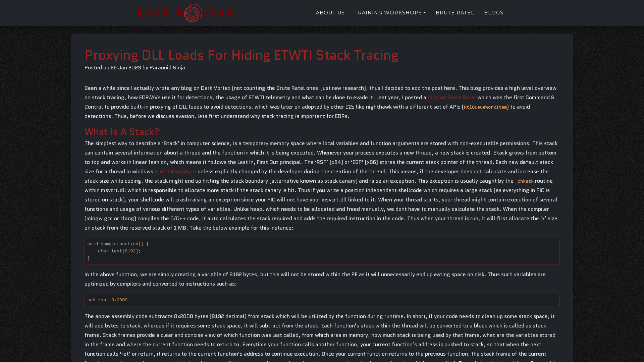This screenshot has height=362, width=644.
Task: Click the BLOGS navigation item
Action: coord(494,13)
